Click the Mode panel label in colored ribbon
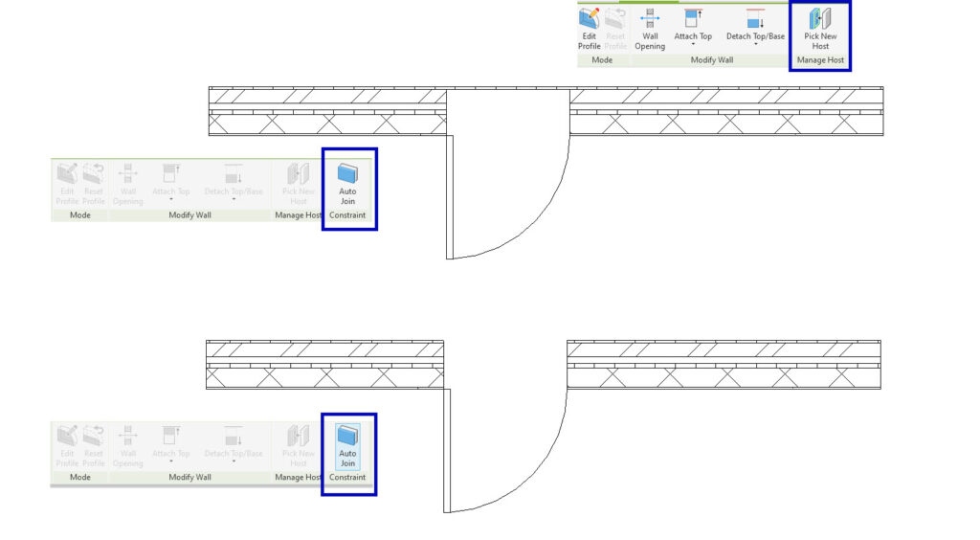The image size is (980, 540). (x=602, y=60)
